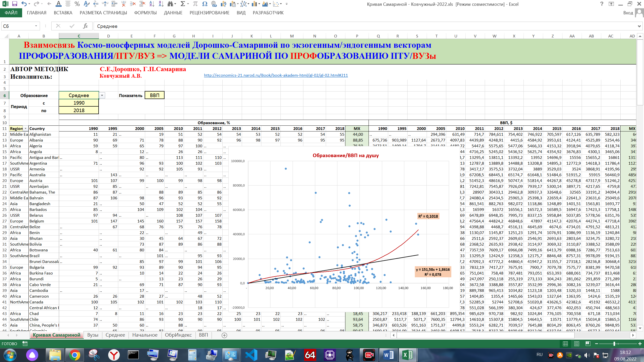Click the ФАЙЛ button
The image size is (644, 362).
tap(11, 13)
